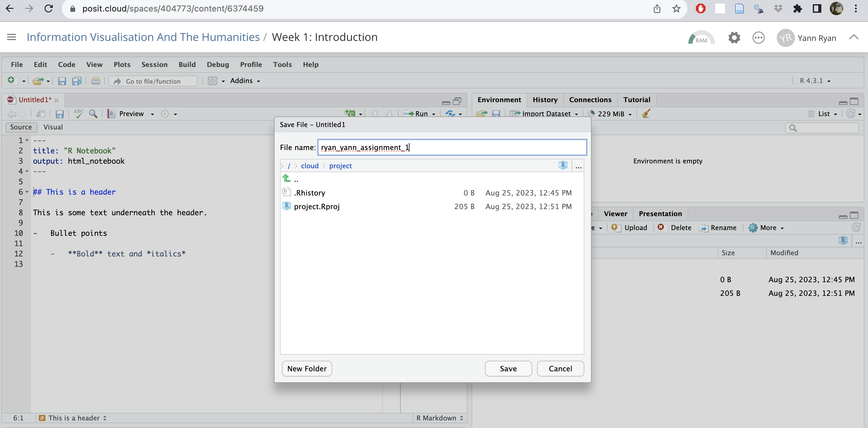Go up to parent folder in dialog
This screenshot has height=428, width=868.
click(x=286, y=179)
